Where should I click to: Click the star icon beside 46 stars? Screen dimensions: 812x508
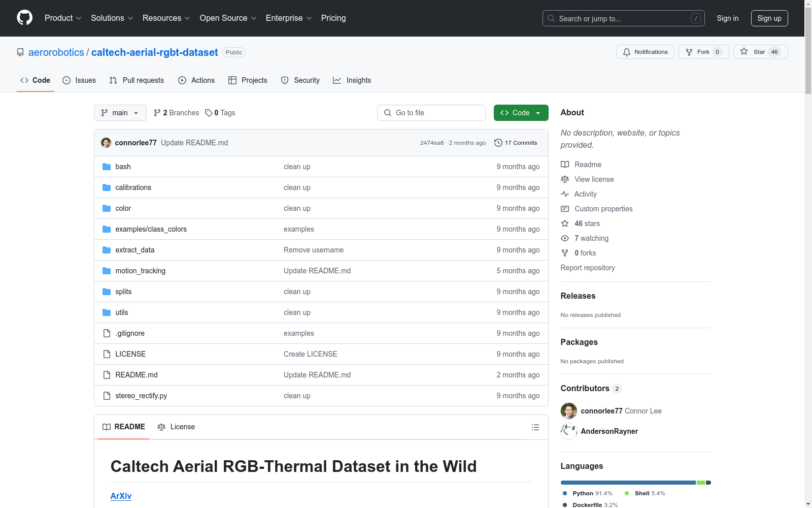pos(565,224)
